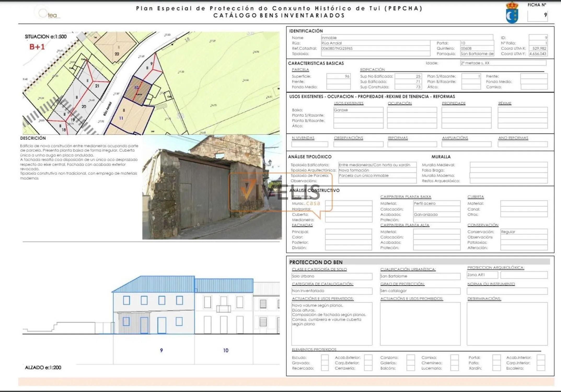Click parcel number 10 on the situation map
Viewport: 561px width, 392px height.
pyautogui.click(x=136, y=88)
